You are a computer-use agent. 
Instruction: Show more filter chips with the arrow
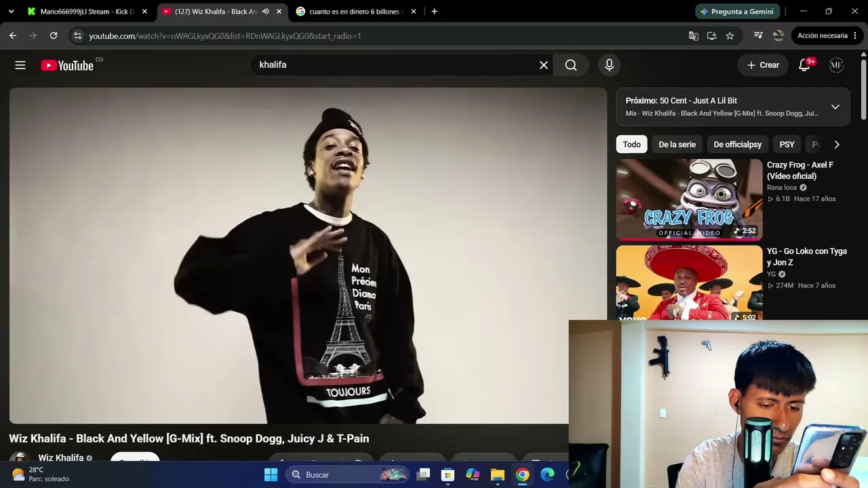(x=837, y=144)
